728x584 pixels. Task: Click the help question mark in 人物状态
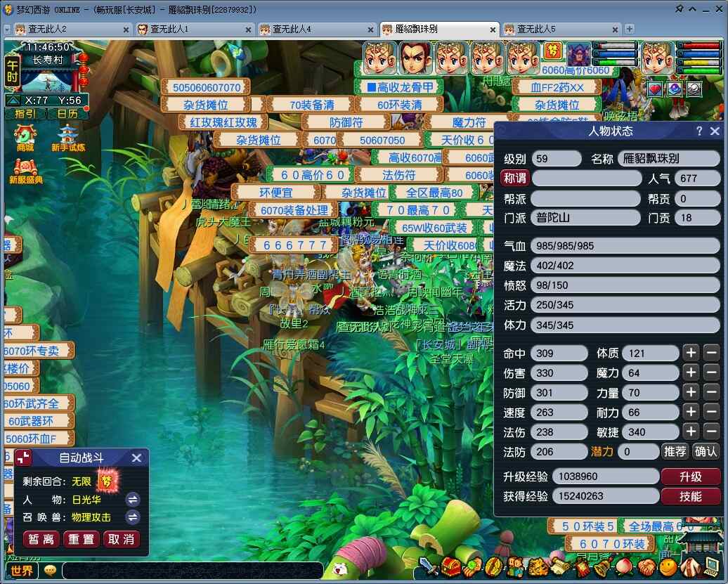(699, 131)
